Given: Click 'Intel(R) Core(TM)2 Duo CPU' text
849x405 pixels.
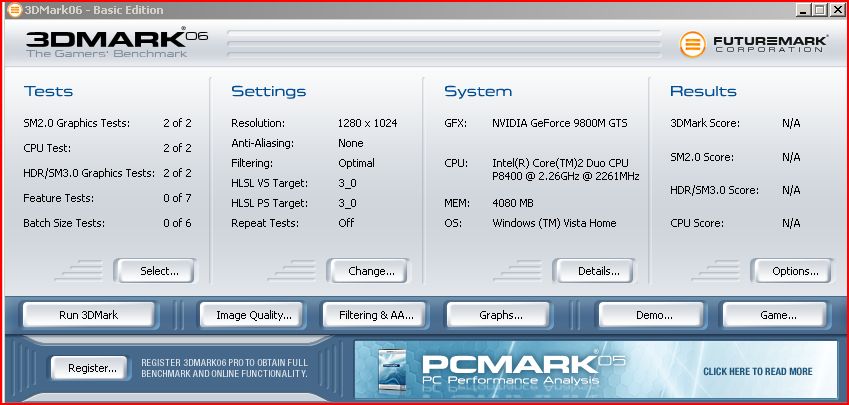Looking at the screenshot, I should click(x=560, y=163).
